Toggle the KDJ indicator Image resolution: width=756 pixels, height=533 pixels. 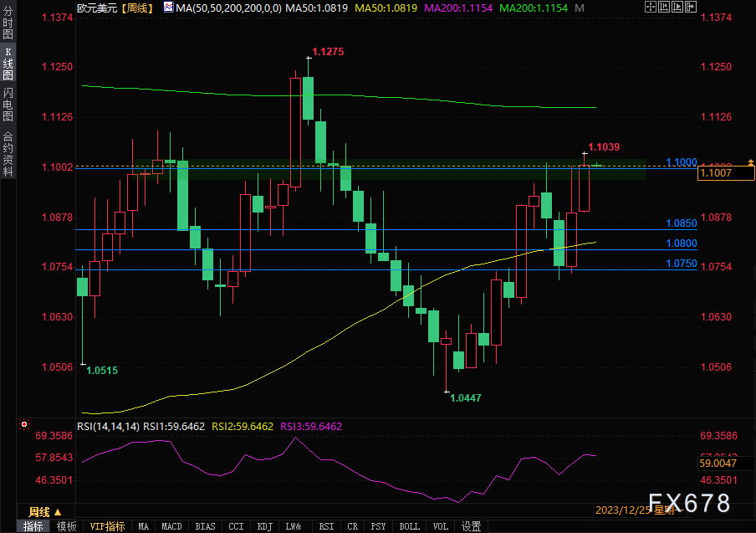264,526
